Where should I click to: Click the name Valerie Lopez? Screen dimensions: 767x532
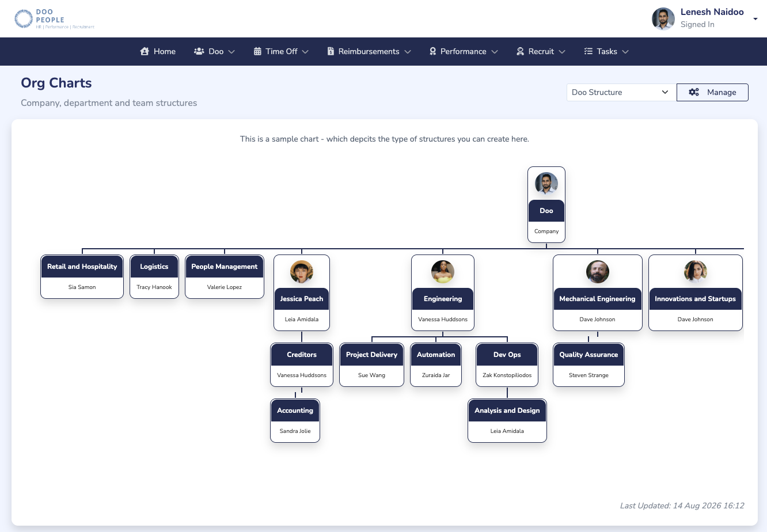(225, 287)
